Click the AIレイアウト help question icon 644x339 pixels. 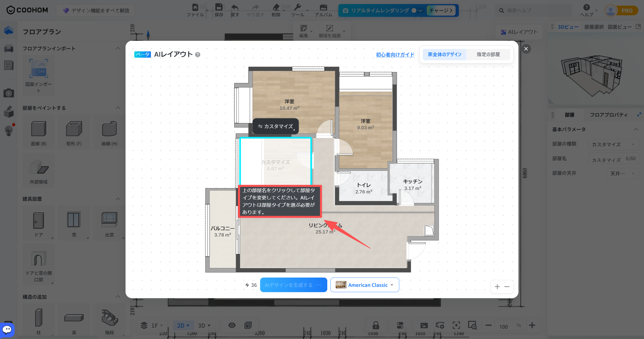click(198, 54)
